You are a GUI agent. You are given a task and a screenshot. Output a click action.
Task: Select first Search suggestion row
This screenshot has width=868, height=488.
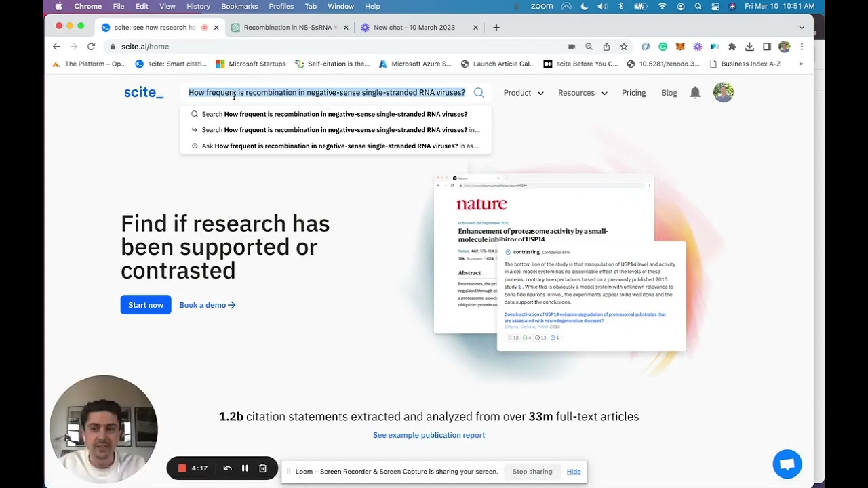(x=336, y=114)
